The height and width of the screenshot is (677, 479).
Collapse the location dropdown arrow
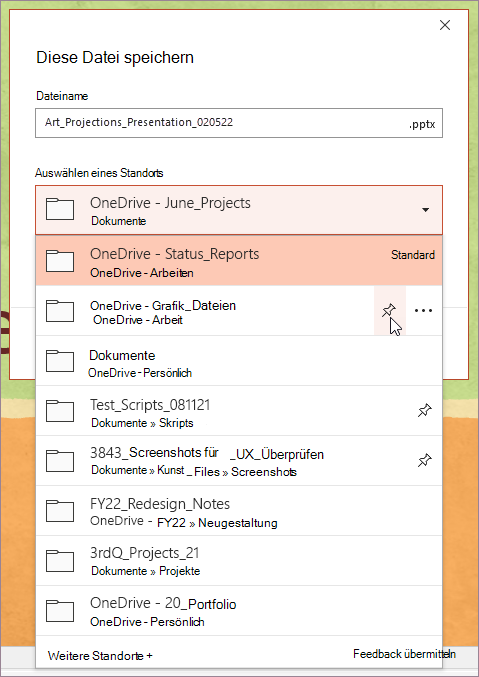pyautogui.click(x=425, y=210)
